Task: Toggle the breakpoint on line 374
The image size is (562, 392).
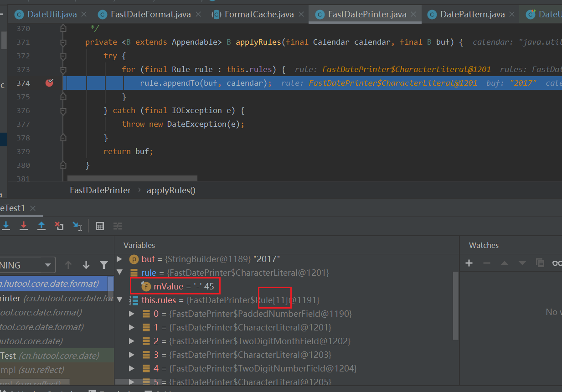Action: click(x=49, y=83)
